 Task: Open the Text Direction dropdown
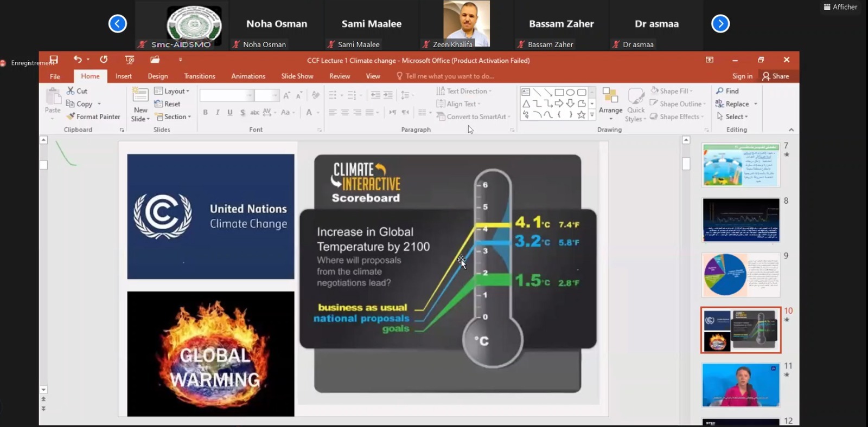[x=464, y=91]
